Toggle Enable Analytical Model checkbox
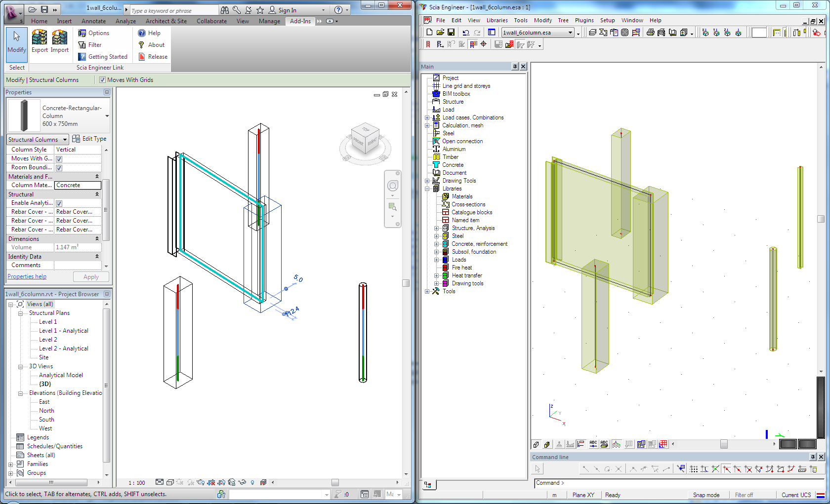Viewport: 830px width, 504px height. point(59,203)
